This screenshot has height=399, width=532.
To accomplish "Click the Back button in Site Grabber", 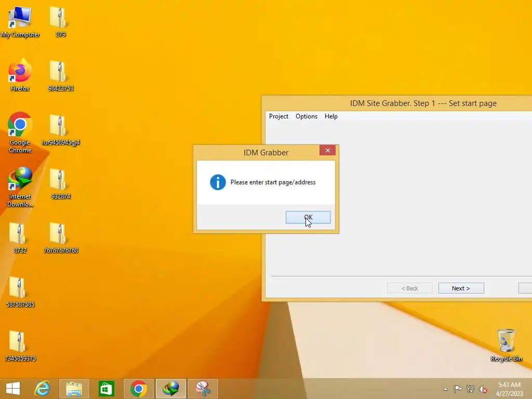I will coord(410,288).
